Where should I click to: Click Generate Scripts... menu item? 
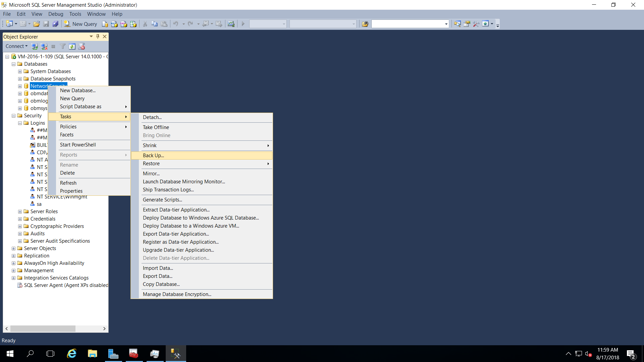click(x=202, y=200)
